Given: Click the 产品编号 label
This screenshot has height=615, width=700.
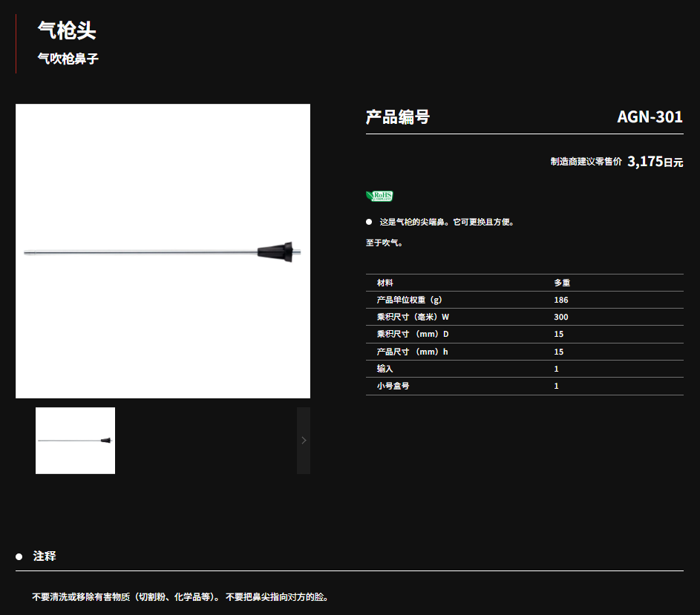Looking at the screenshot, I should tap(398, 116).
